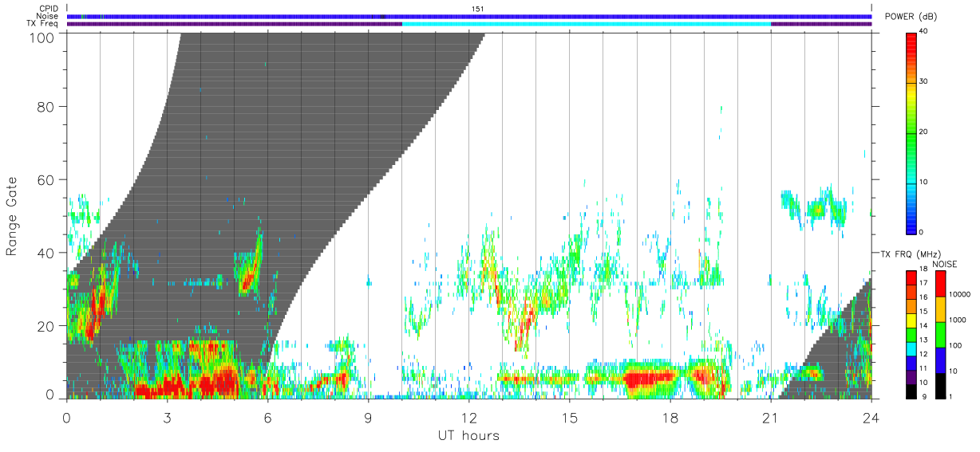Click the 18 UT hour tick label
980x452 pixels.
(x=670, y=418)
